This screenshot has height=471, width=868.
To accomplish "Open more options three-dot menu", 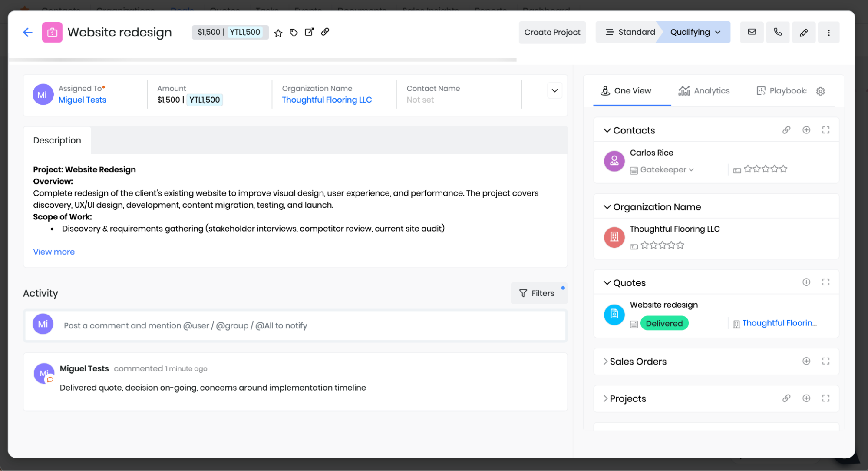I will coord(828,32).
